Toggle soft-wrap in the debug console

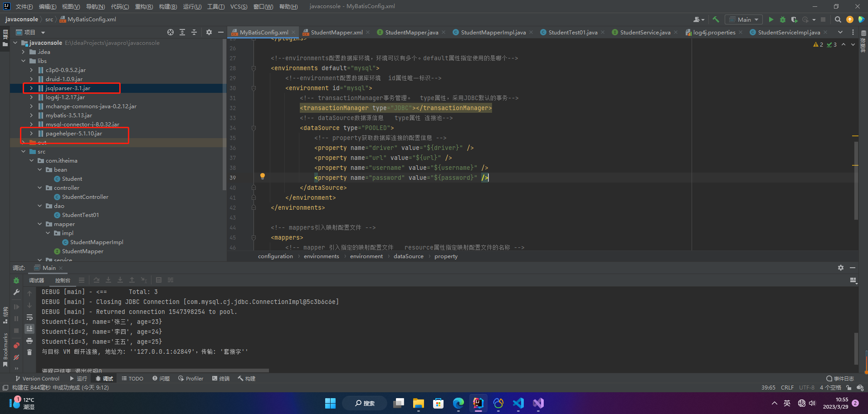coord(29,317)
